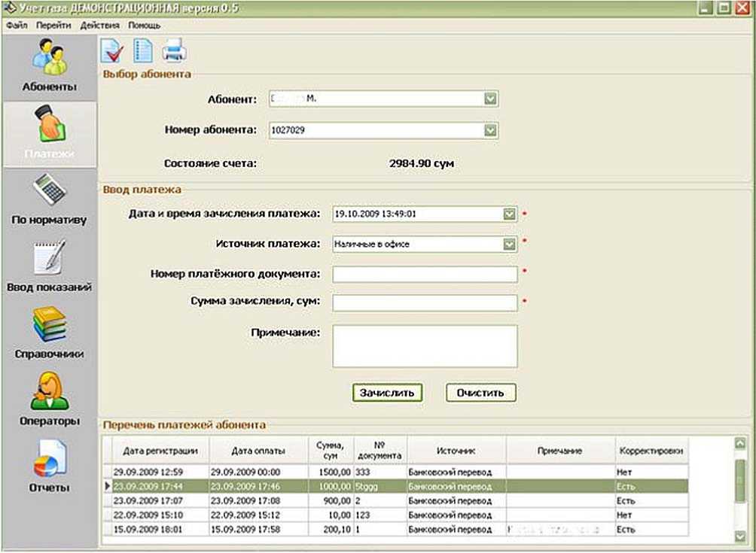The image size is (756, 553).
Task: Go to Ввод показаний section
Action: coord(49,265)
